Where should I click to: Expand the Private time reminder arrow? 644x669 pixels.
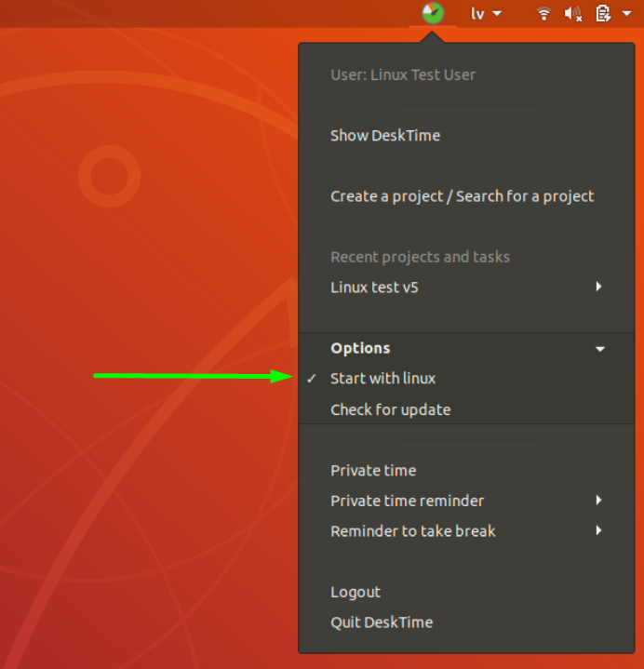pyautogui.click(x=598, y=500)
